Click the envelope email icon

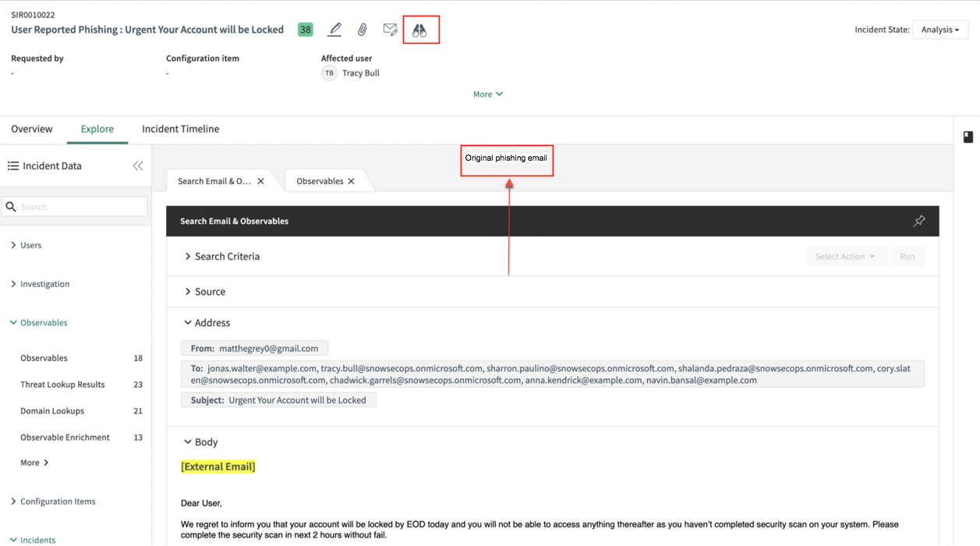click(390, 30)
